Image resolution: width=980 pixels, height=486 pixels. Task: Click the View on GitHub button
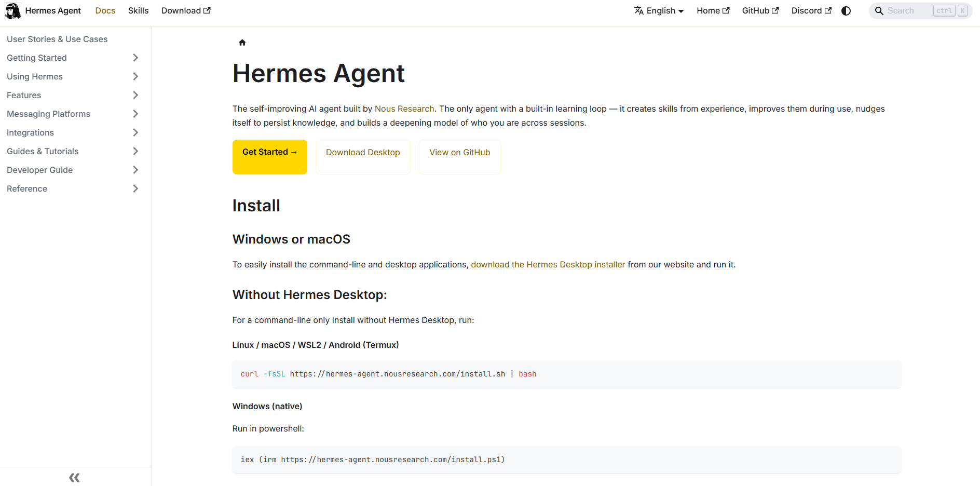click(460, 157)
